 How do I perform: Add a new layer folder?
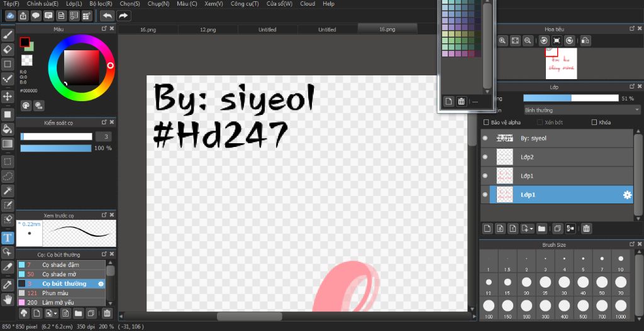[541, 229]
